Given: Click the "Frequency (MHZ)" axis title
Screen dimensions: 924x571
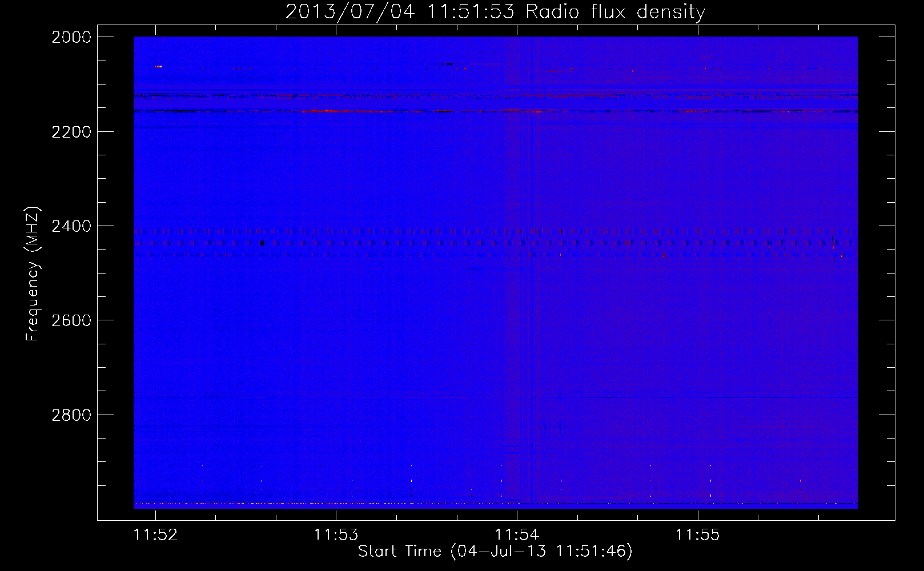Looking at the screenshot, I should 33,274.
